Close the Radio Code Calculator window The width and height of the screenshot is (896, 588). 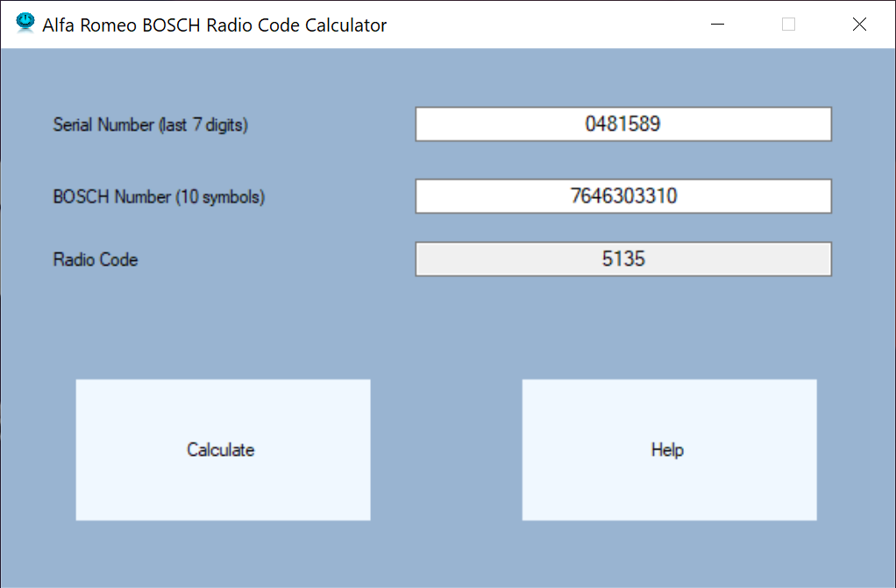pyautogui.click(x=859, y=24)
